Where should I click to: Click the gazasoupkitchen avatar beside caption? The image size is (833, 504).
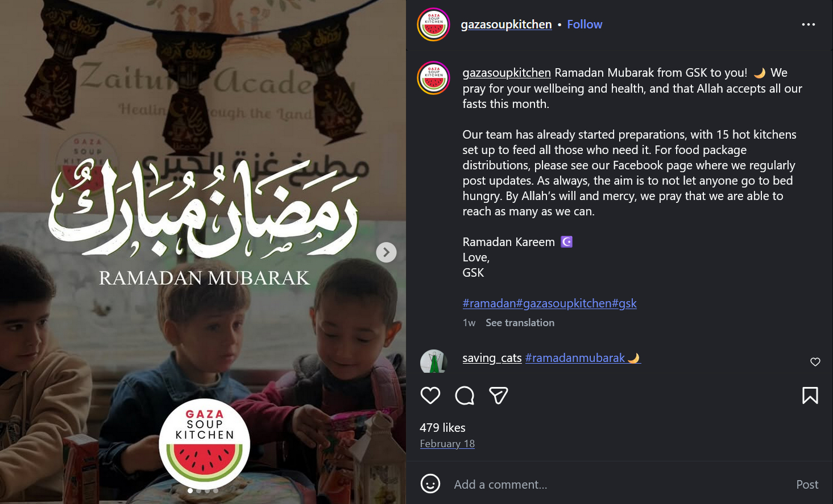coord(434,78)
